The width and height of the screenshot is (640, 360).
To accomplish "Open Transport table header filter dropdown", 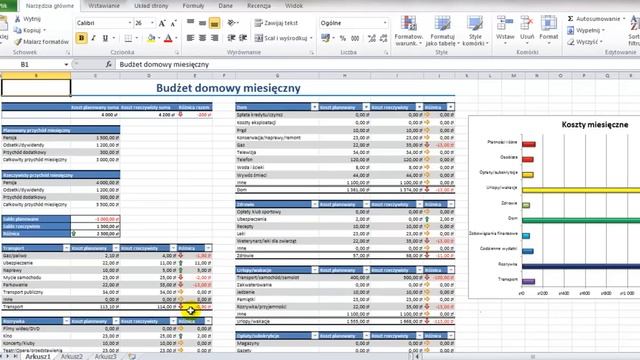I will pyautogui.click(x=67, y=248).
